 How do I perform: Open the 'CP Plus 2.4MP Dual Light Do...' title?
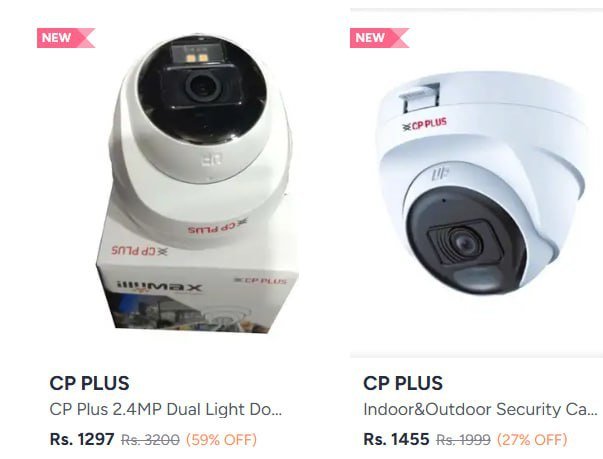pos(166,409)
